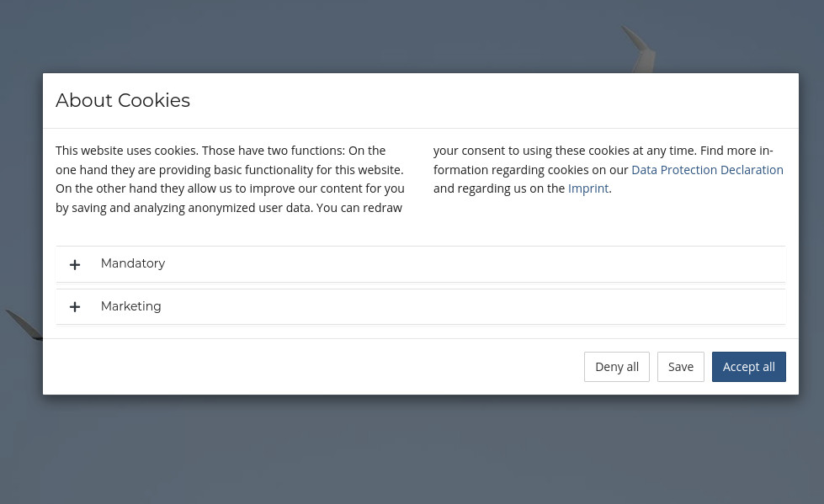Click the text "and regarding us on the"
The height and width of the screenshot is (504, 824).
click(x=499, y=188)
